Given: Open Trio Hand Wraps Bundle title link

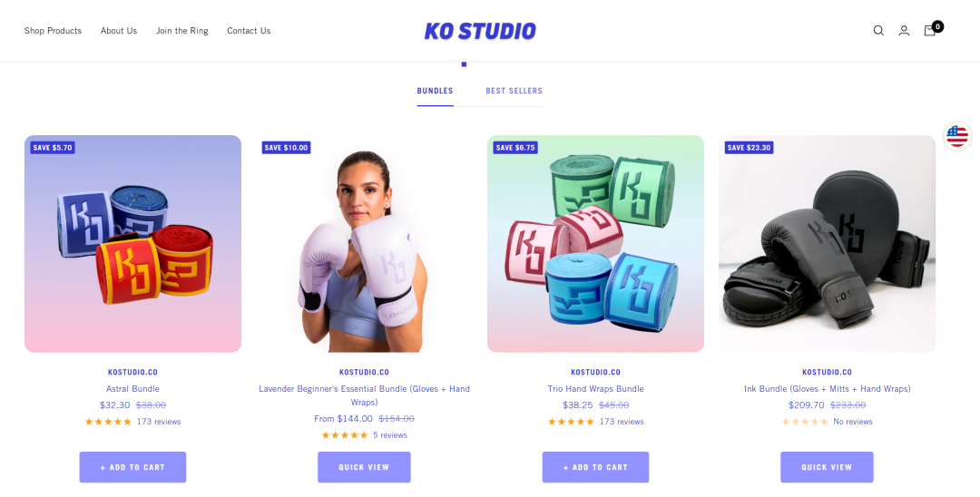Looking at the screenshot, I should coord(595,388).
